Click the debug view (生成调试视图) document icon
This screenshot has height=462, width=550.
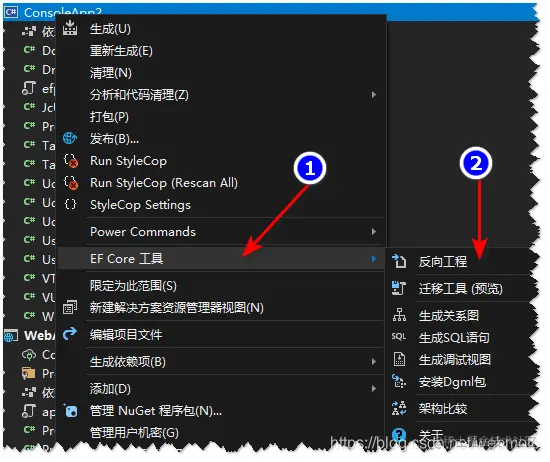[399, 359]
